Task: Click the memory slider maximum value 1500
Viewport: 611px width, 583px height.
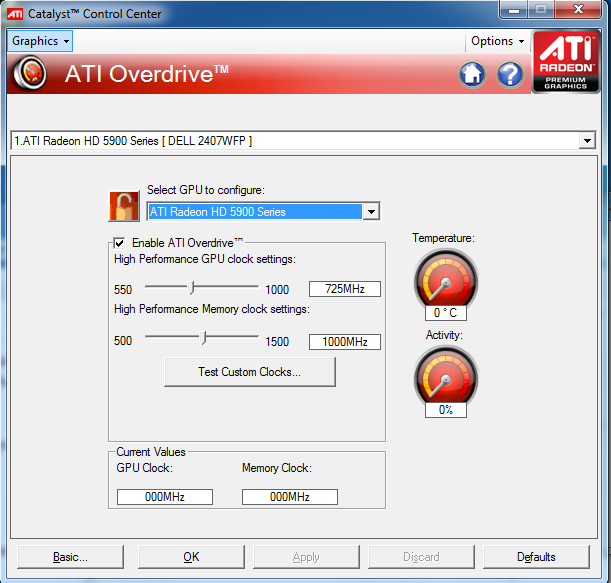Action: pos(277,341)
